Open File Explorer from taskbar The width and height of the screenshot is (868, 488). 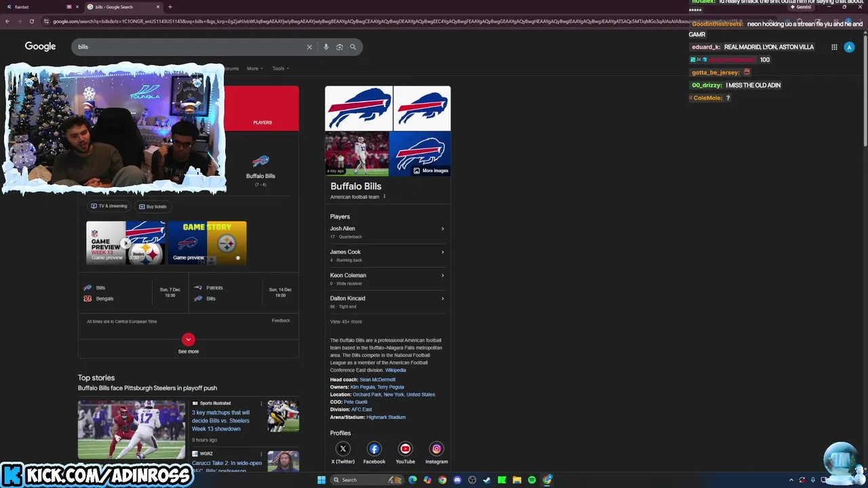pos(517,480)
